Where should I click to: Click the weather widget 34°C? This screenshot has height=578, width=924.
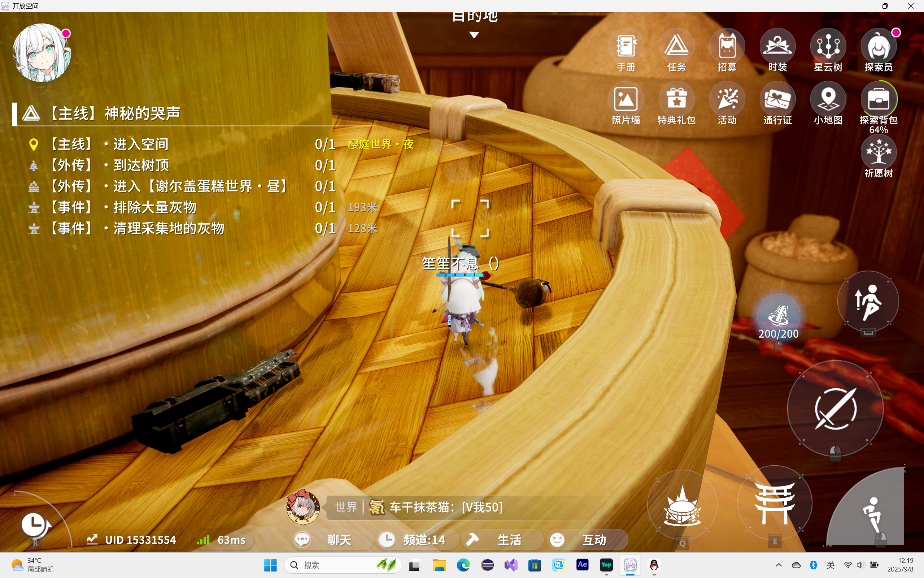32,565
